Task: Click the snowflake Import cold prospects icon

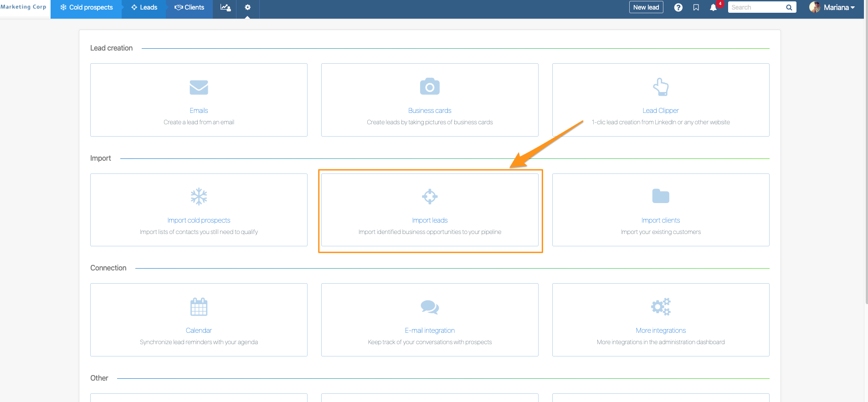Action: pyautogui.click(x=199, y=197)
